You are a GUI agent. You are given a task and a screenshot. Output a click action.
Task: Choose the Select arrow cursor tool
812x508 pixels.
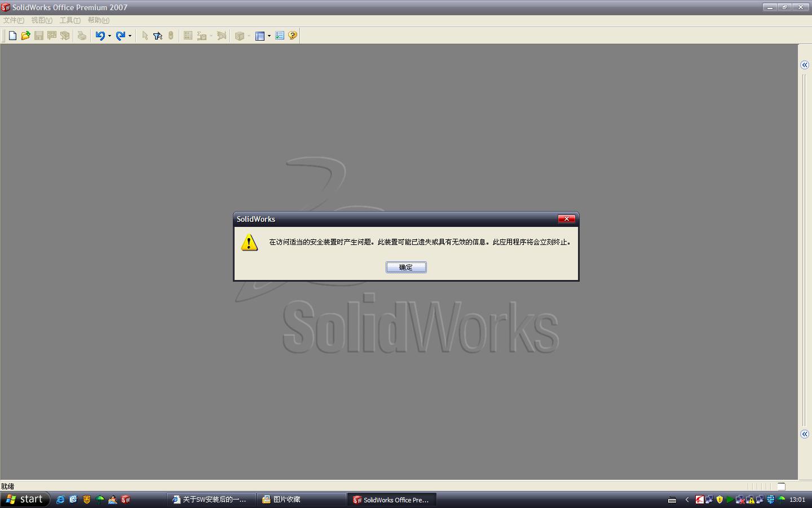[x=145, y=36]
